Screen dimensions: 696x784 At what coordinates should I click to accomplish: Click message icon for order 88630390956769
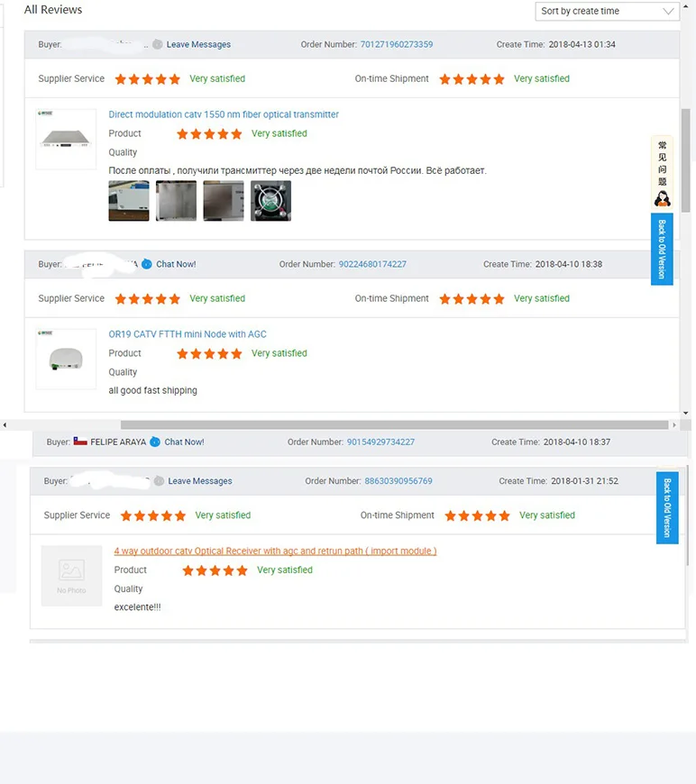pos(159,481)
